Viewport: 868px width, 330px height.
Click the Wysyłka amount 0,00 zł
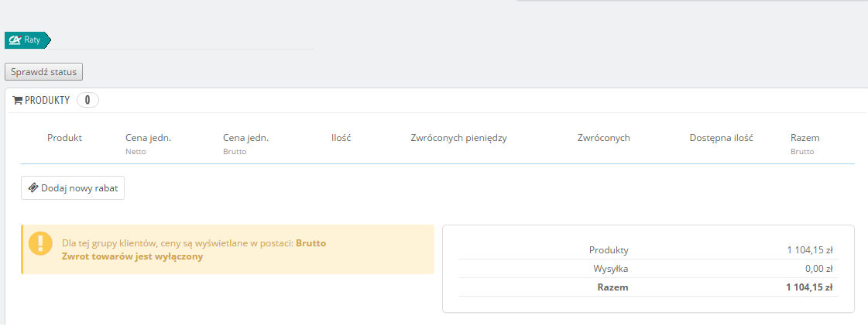tap(818, 269)
